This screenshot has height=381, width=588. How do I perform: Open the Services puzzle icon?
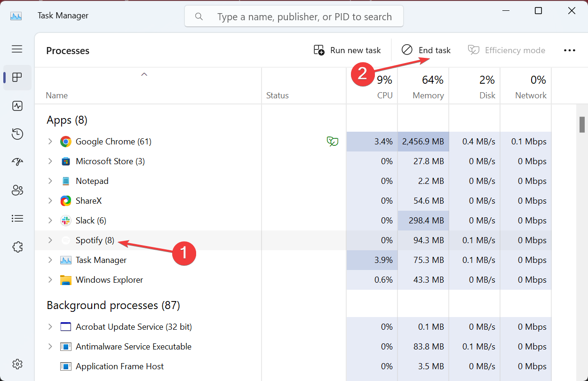coord(17,246)
